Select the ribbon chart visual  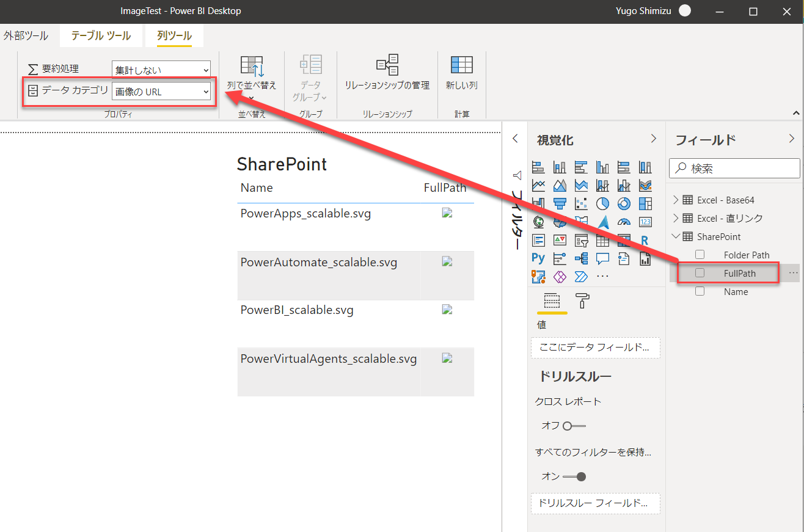[645, 185]
